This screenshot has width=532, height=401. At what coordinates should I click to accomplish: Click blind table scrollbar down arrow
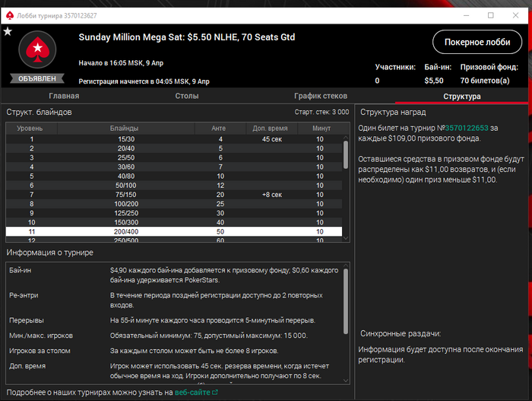click(346, 238)
